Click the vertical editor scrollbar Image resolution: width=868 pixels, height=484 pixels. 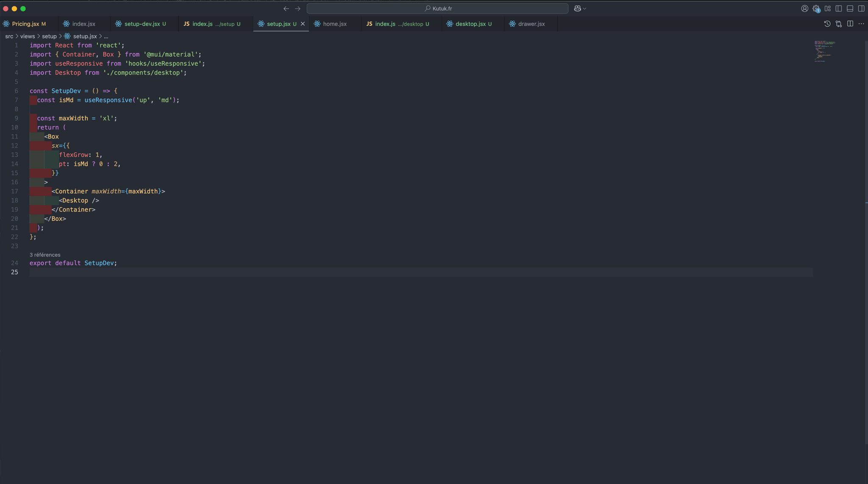(866, 242)
